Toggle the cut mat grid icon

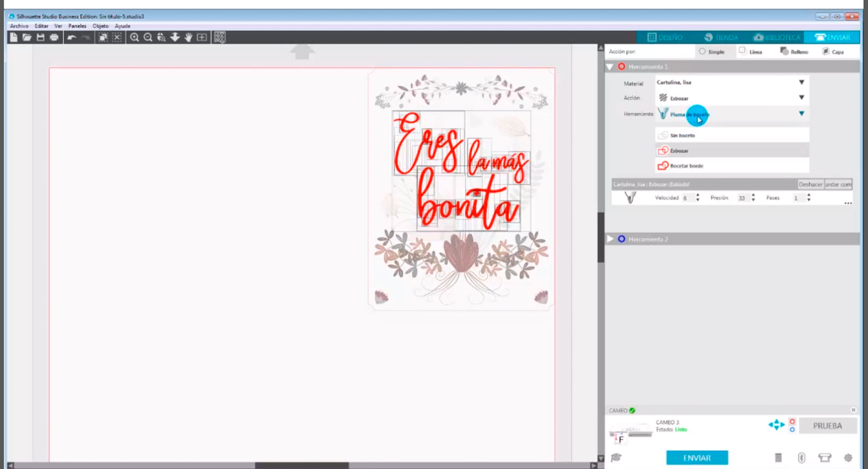[x=220, y=38]
